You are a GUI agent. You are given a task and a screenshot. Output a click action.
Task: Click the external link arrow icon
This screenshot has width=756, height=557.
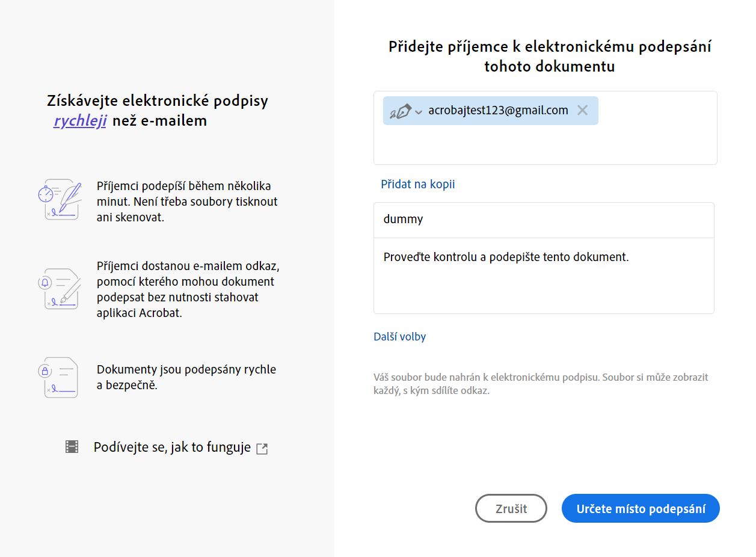(262, 449)
